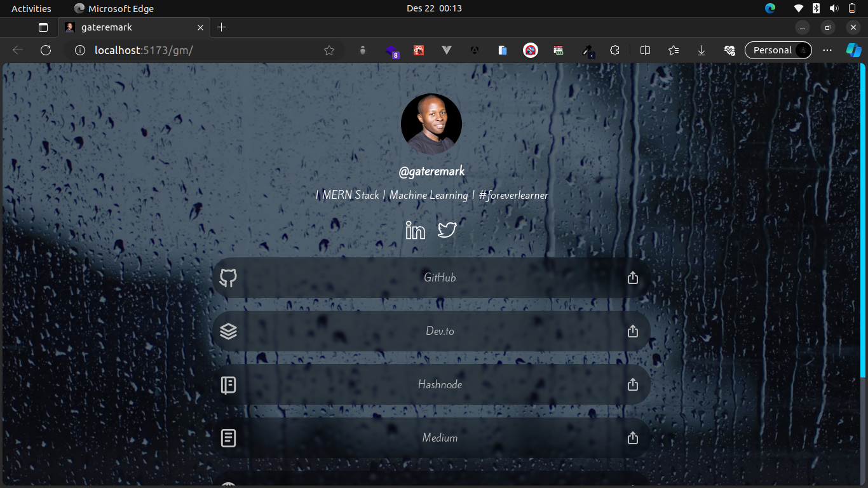Viewport: 868px width, 488px height.
Task: Open the Twitter bird icon
Action: pyautogui.click(x=447, y=230)
